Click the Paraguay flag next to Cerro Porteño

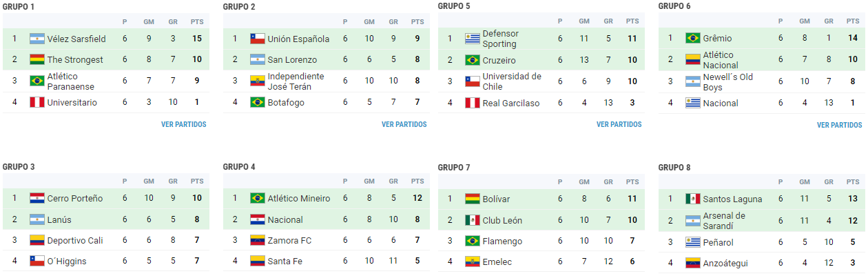coord(37,198)
